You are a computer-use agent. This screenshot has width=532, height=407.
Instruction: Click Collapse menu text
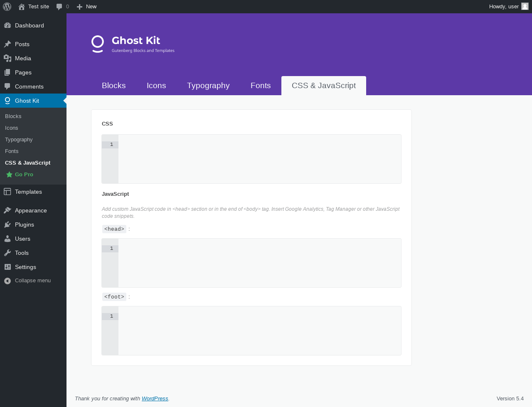point(33,281)
